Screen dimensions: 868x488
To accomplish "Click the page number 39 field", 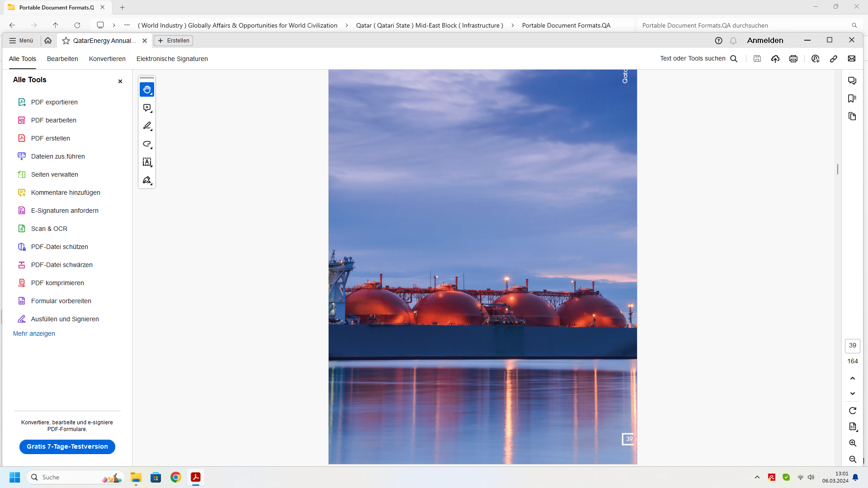I will pos(853,346).
